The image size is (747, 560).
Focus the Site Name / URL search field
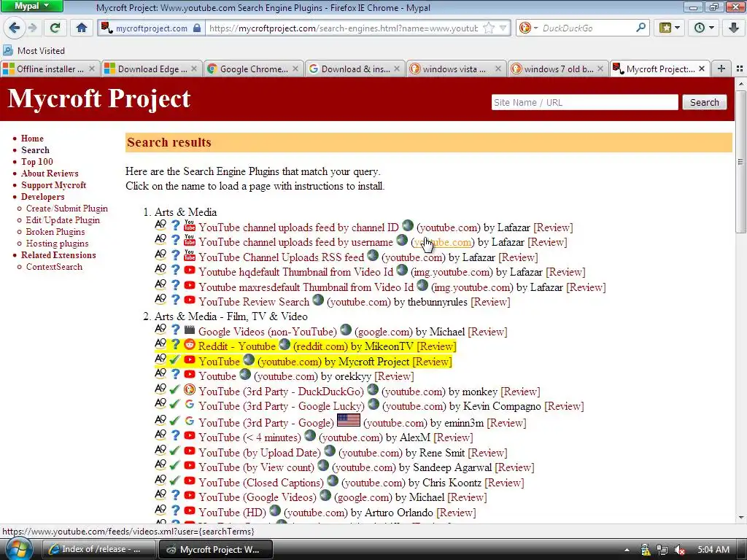coord(584,102)
